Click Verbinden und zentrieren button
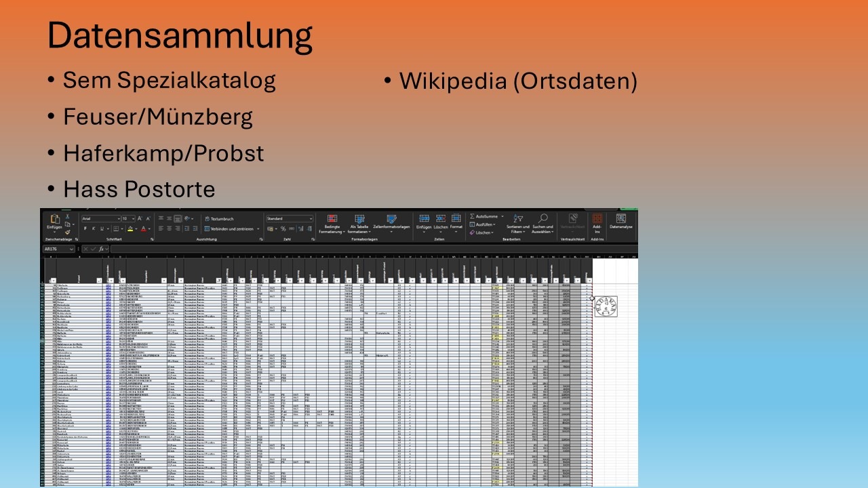Image resolution: width=868 pixels, height=488 pixels. (231, 229)
